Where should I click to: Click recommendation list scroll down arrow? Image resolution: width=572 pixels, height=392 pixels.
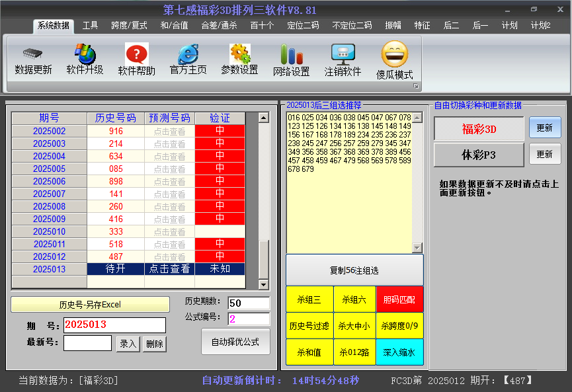(417, 248)
